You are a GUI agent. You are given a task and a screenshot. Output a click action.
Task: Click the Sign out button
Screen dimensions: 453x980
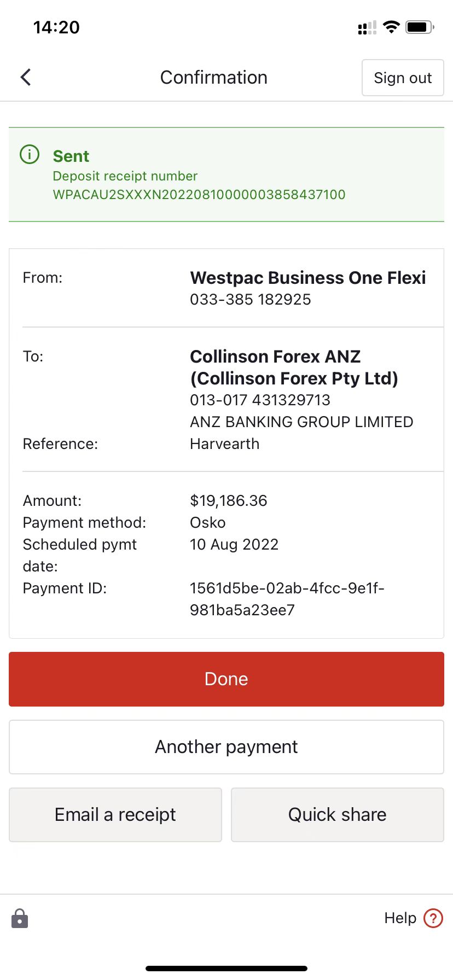pyautogui.click(x=403, y=78)
